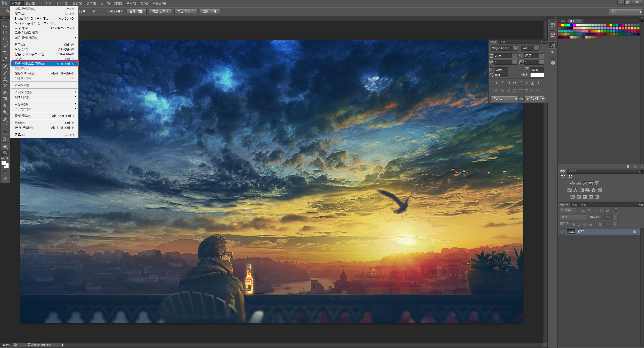Screen dimensions: 644x348
Task: Hide the 배경 layer with eye icon
Action: click(562, 232)
